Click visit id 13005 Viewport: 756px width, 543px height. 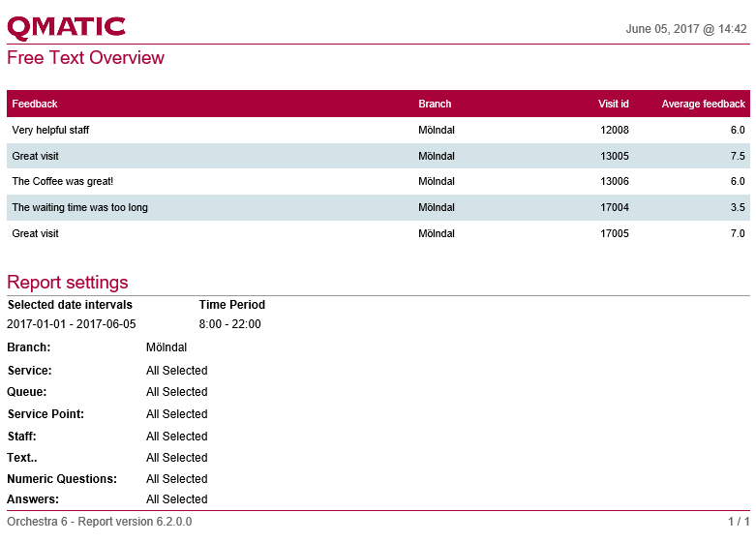tap(614, 156)
